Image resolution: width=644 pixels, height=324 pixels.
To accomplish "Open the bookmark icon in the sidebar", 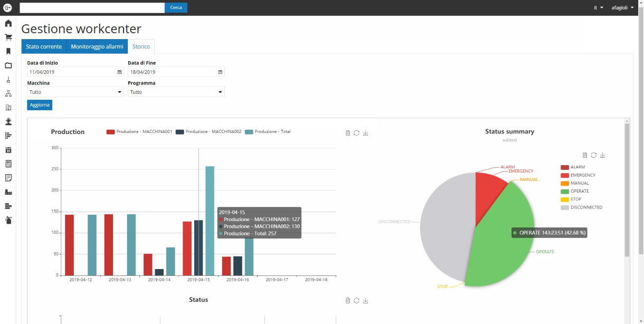I will coord(8,51).
